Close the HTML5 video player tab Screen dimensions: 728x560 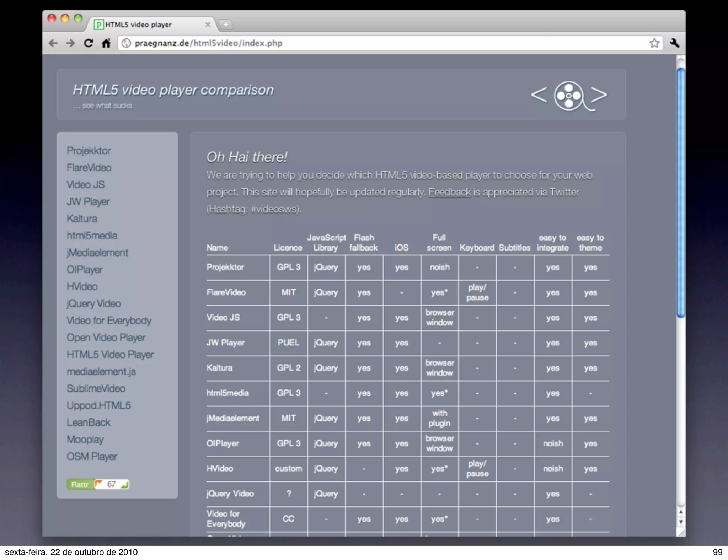click(x=208, y=25)
